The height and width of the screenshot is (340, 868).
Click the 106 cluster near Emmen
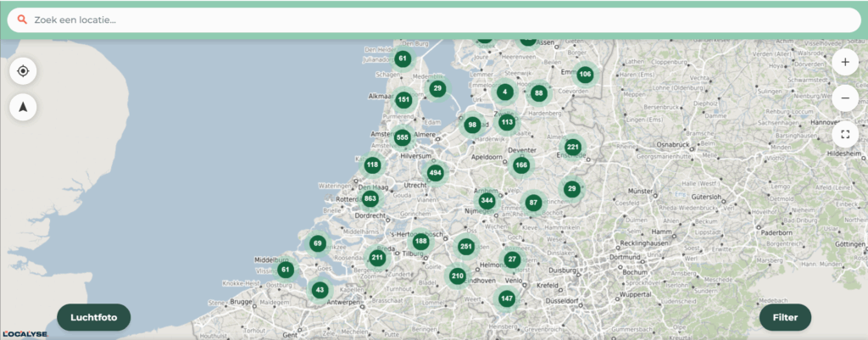click(585, 75)
